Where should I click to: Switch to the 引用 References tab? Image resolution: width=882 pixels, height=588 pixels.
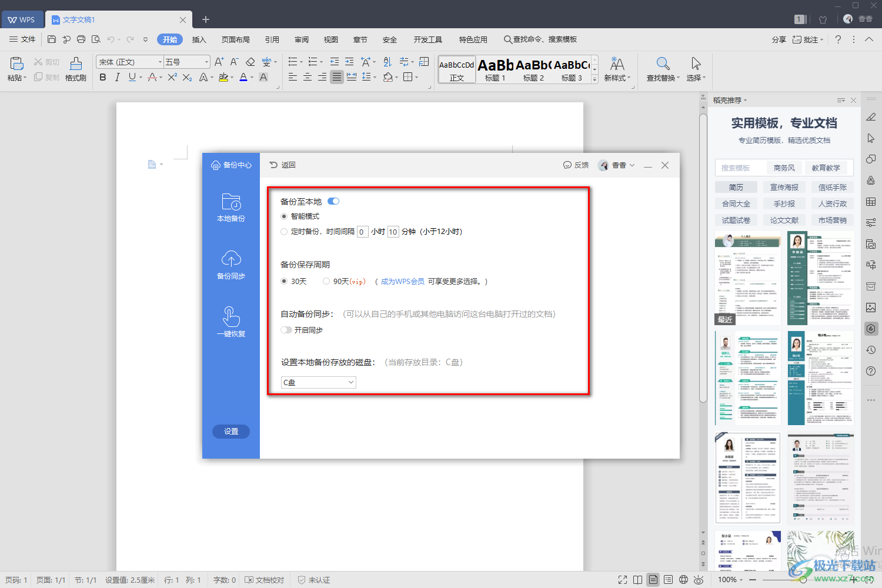272,39
